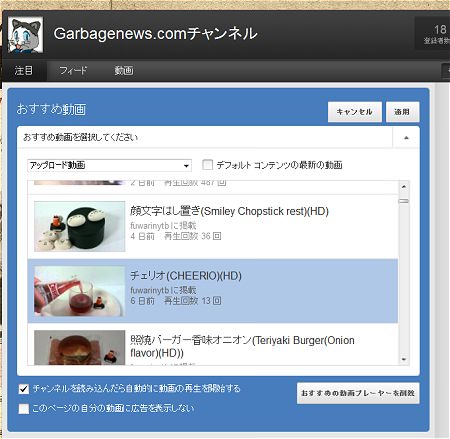Viewport: 450px width, 439px height.
Task: Click the video list scrollbar thumb
Action: (x=404, y=201)
